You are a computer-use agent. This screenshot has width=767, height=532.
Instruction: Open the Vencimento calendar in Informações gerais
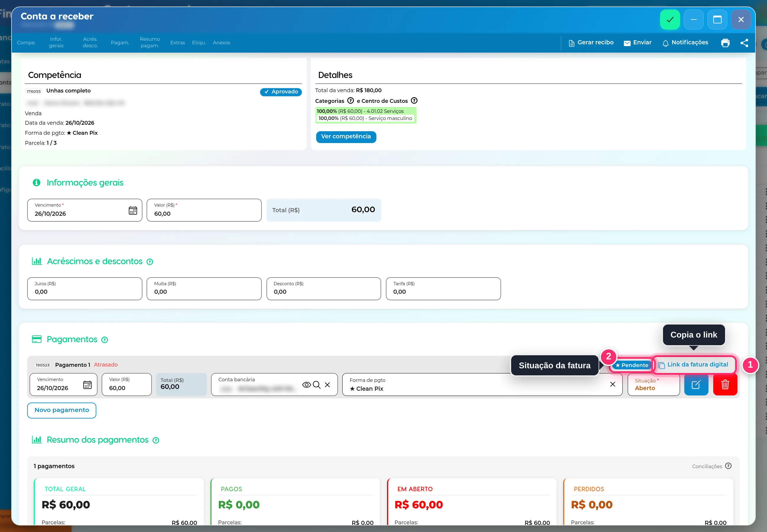(x=133, y=210)
